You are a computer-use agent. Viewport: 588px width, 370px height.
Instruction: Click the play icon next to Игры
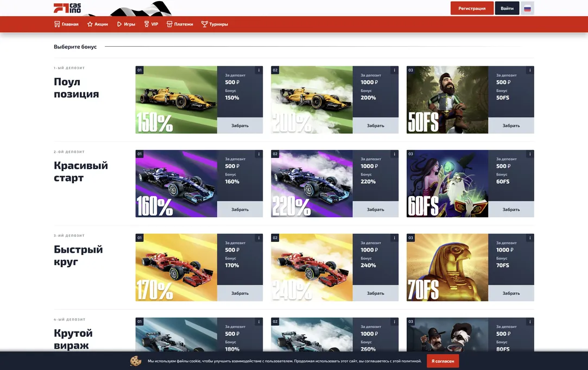(118, 24)
